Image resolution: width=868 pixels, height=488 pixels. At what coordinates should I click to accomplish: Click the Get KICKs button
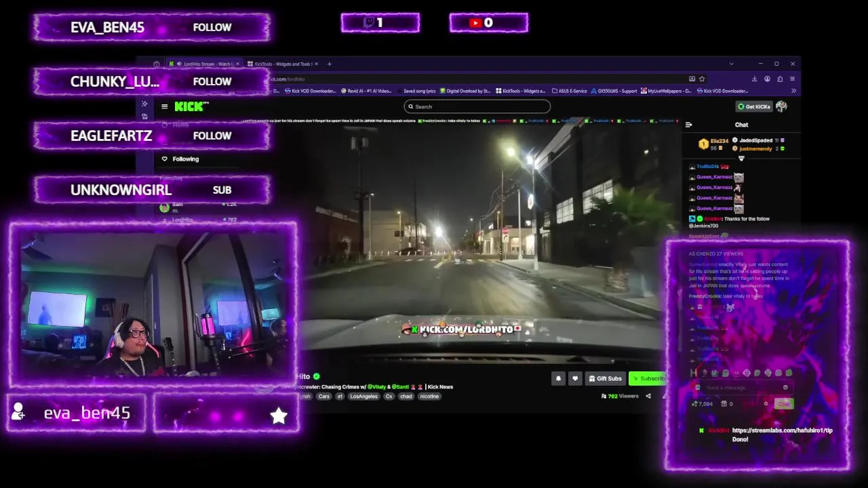pyautogui.click(x=754, y=106)
